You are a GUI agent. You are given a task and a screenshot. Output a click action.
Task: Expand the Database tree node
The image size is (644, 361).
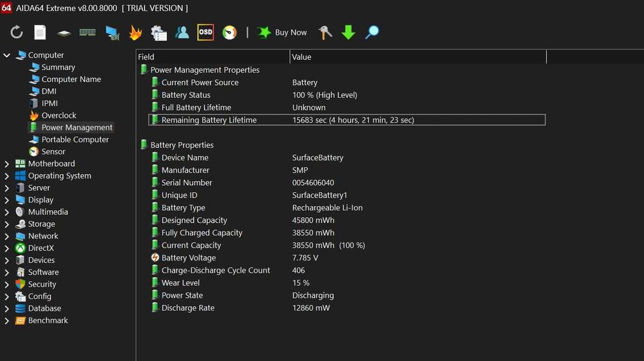pos(6,308)
